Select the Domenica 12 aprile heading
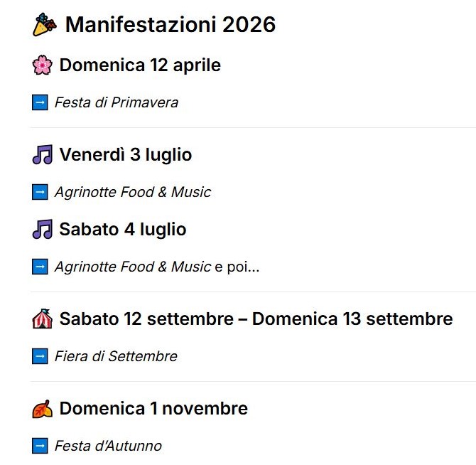This screenshot has width=476, height=465. pyautogui.click(x=140, y=65)
